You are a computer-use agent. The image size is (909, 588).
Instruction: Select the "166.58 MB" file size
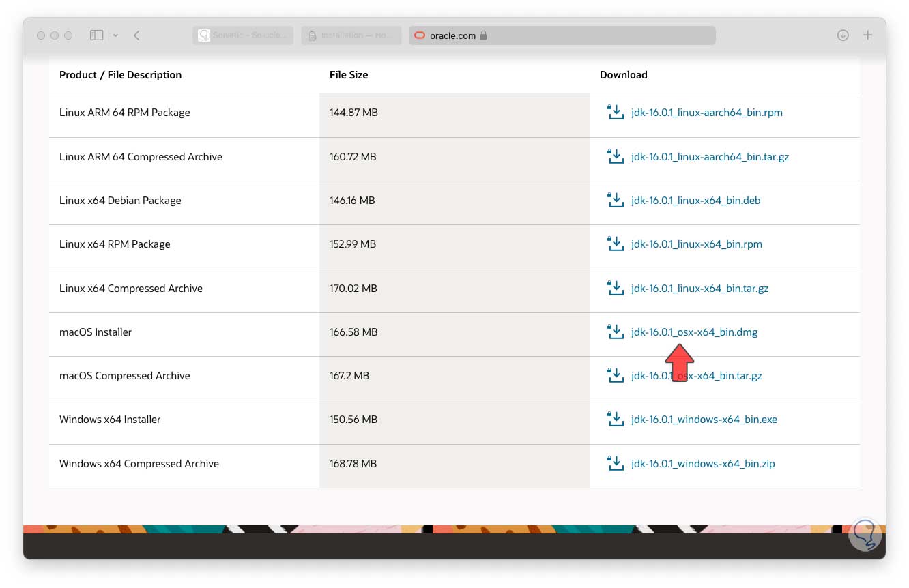(353, 332)
